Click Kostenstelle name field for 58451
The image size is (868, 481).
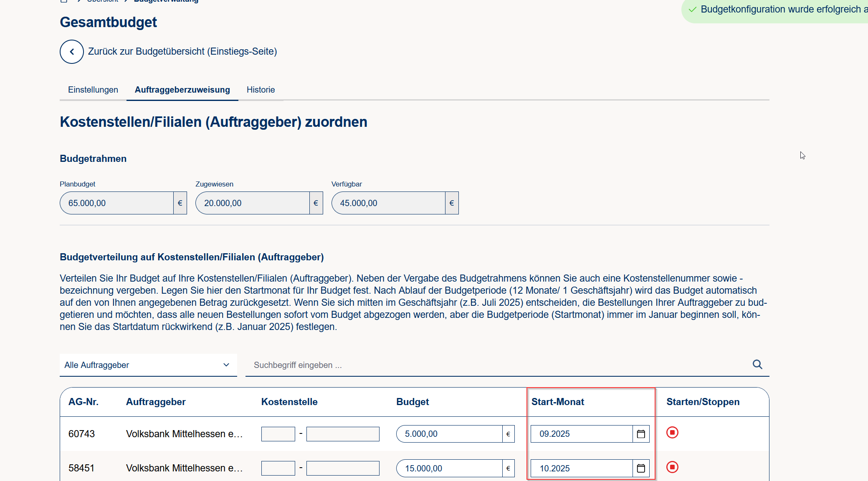[342, 468]
